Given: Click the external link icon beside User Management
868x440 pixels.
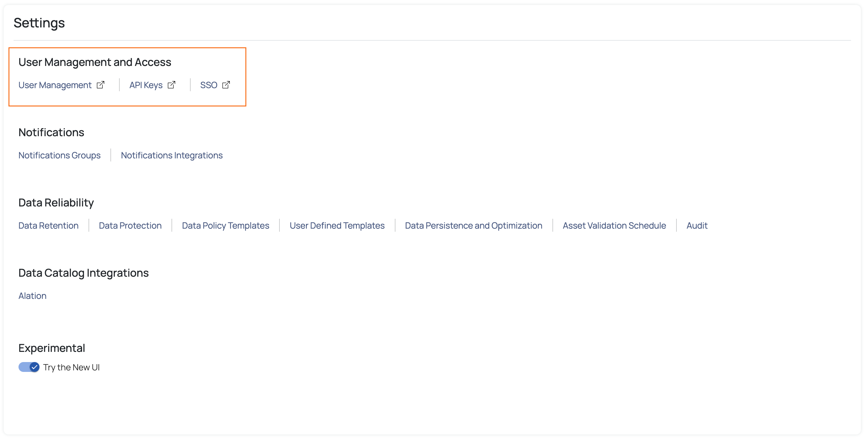Looking at the screenshot, I should pos(101,85).
